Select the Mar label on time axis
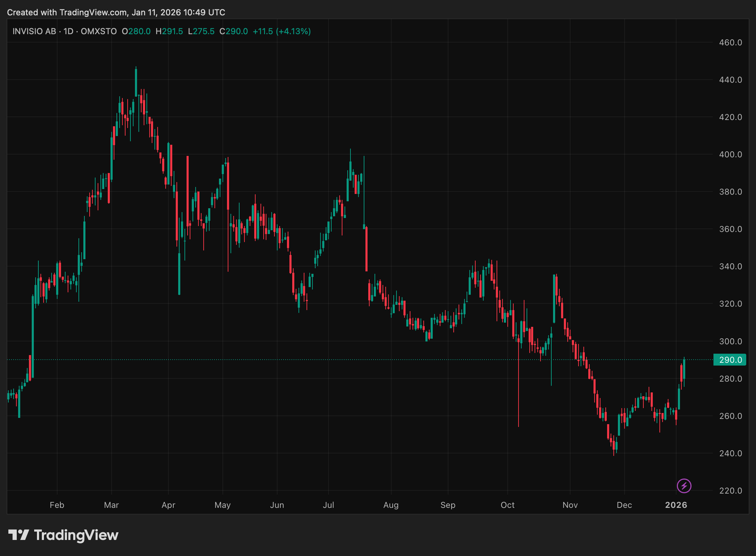The image size is (756, 556). point(111,505)
